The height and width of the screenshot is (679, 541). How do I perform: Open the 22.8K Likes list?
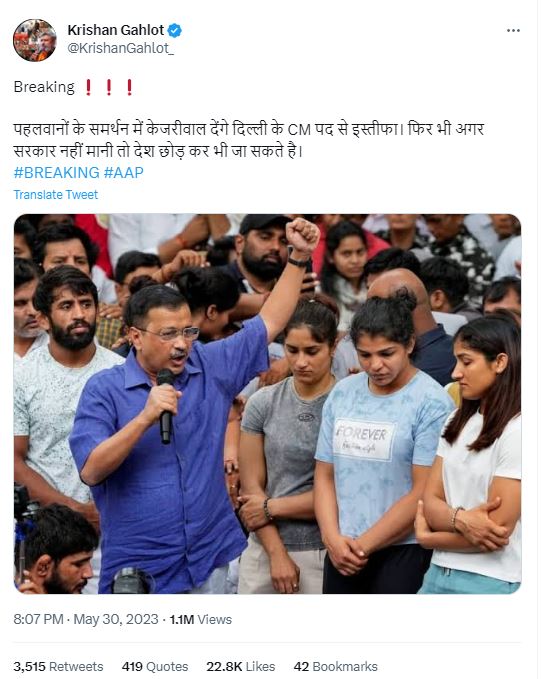[x=240, y=666]
